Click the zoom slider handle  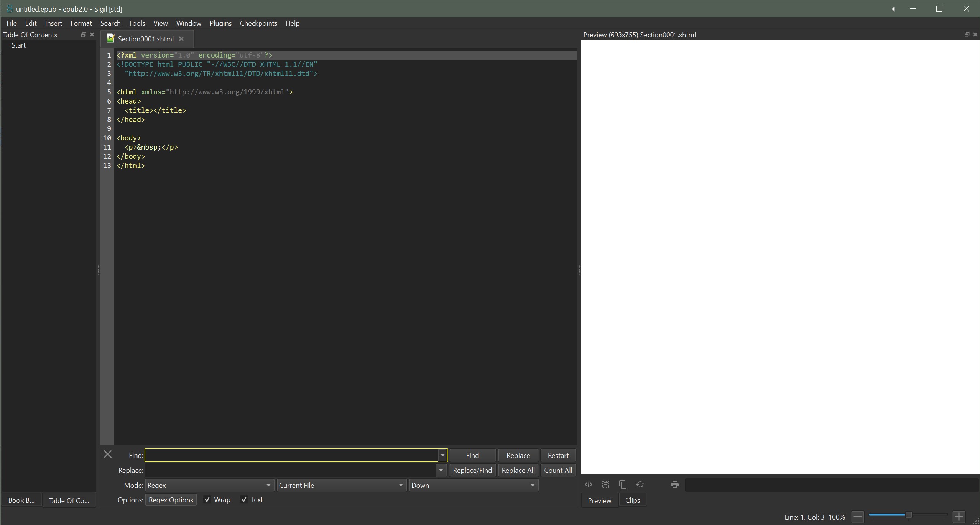click(x=908, y=515)
